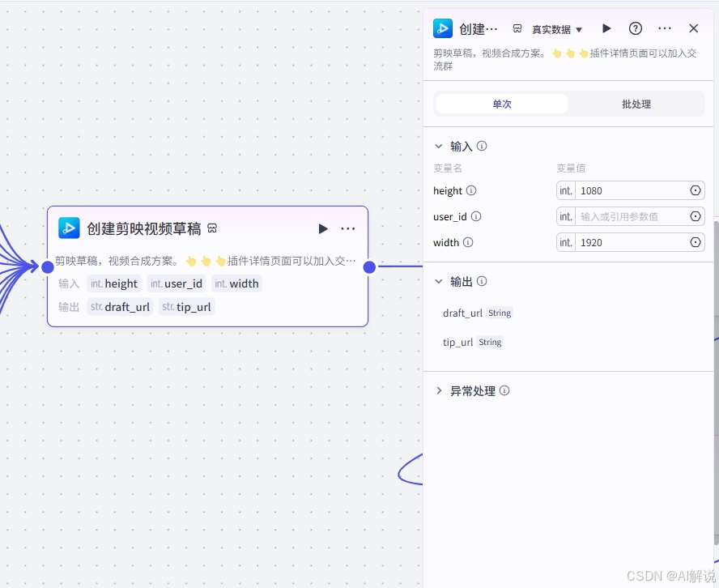The width and height of the screenshot is (719, 588).
Task: Run test with panel header play button
Action: point(606,28)
